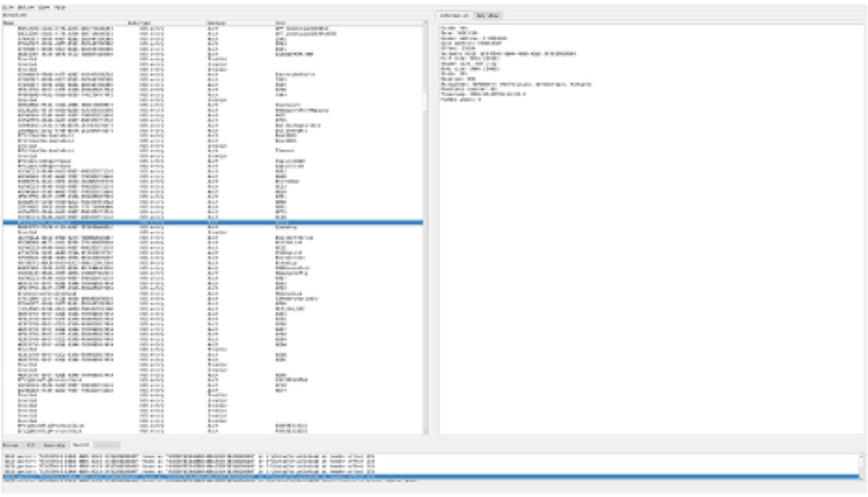Open the File menu
Image resolution: width=868 pixels, height=497 pixels.
click(x=6, y=7)
